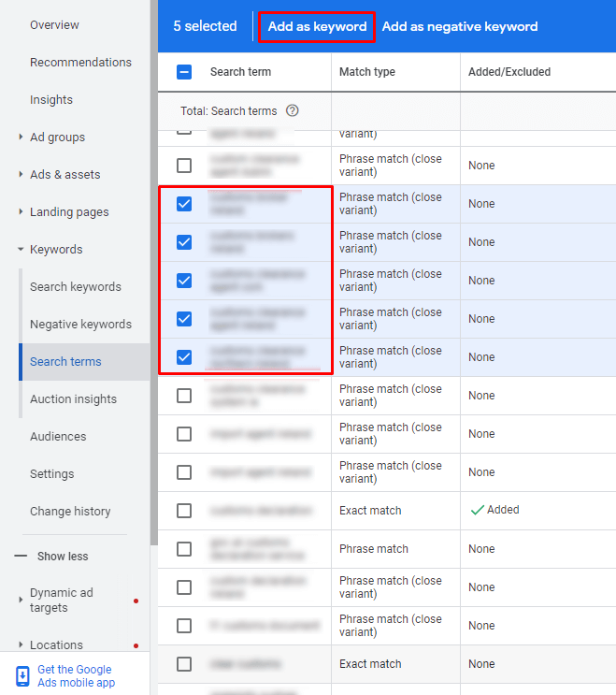Check the unchecked box directly below the selected rows
Screen dimensions: 616x695
pos(184,396)
